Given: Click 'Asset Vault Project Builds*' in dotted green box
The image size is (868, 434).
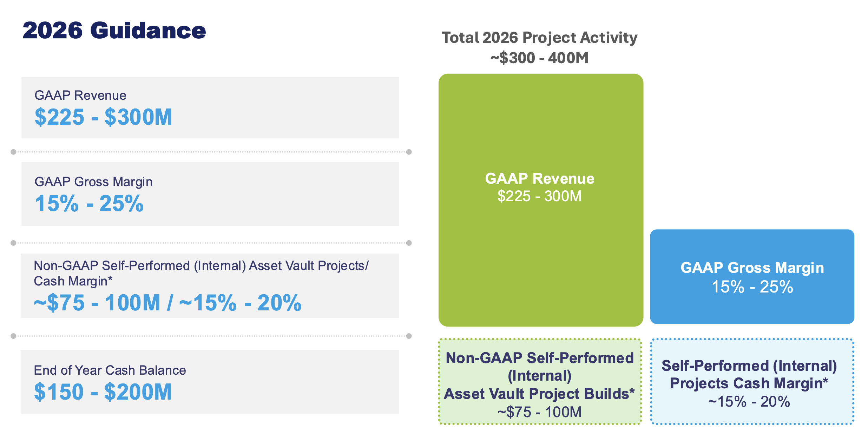Looking at the screenshot, I should pyautogui.click(x=540, y=394).
